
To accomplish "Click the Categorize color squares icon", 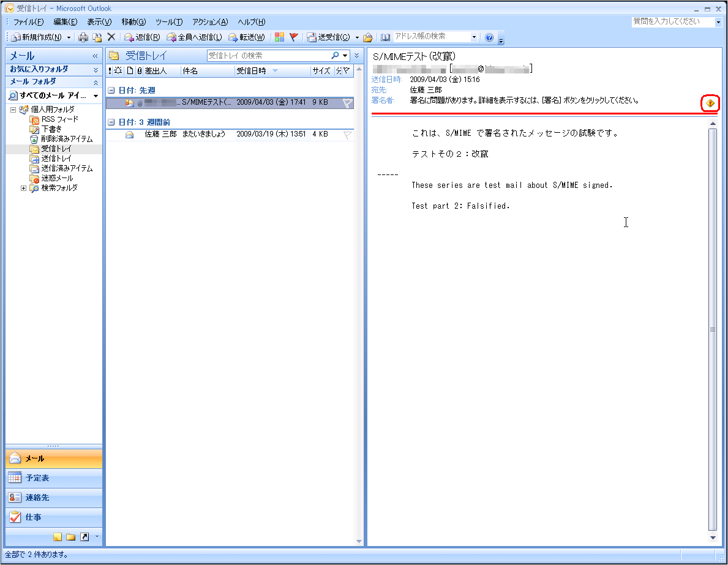I will coord(279,37).
